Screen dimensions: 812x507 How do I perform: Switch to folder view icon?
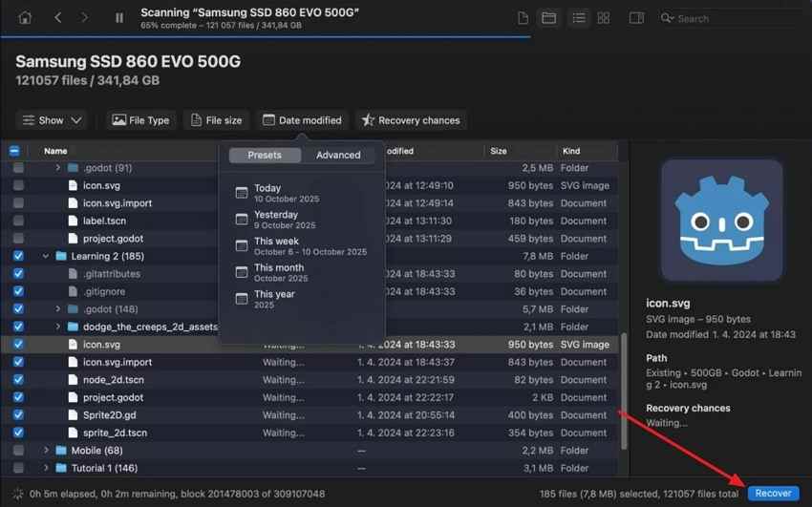tap(549, 19)
